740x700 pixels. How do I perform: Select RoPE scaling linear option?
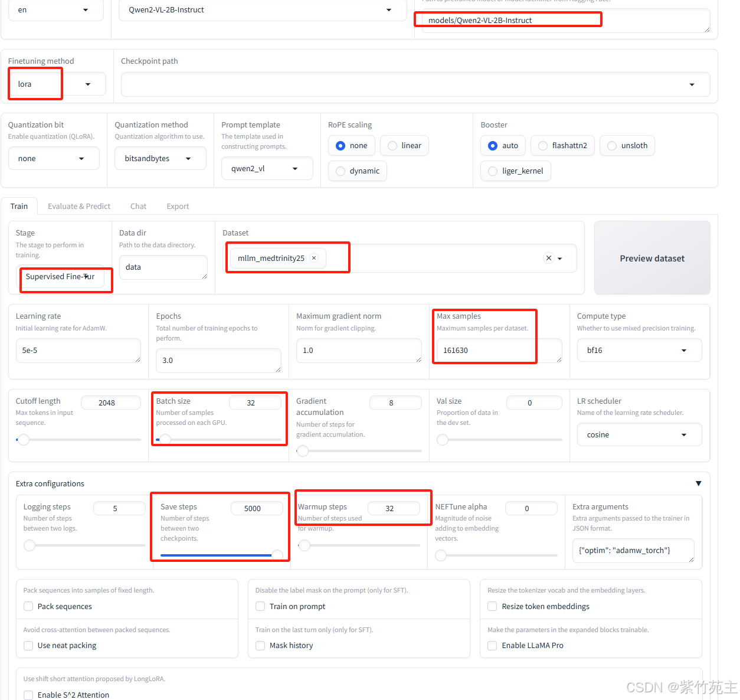click(x=404, y=146)
